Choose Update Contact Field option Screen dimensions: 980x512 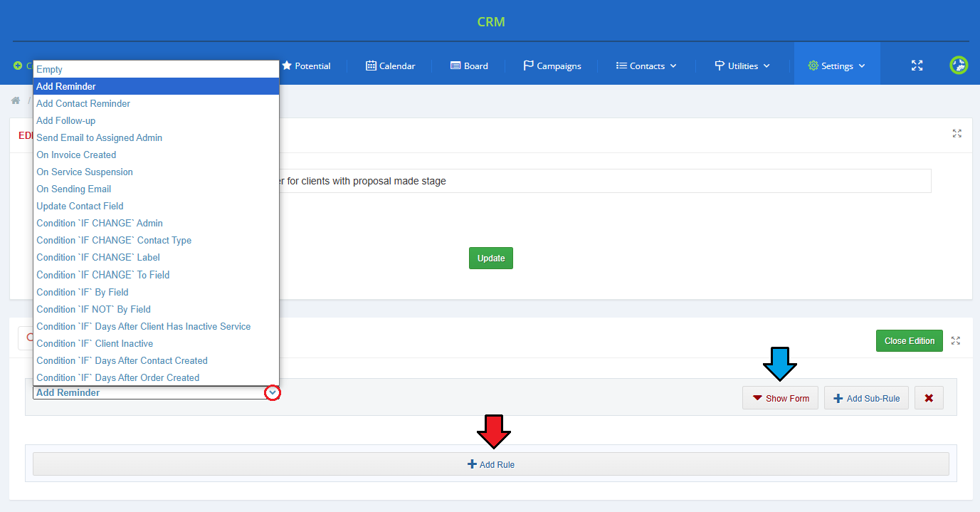click(x=156, y=206)
